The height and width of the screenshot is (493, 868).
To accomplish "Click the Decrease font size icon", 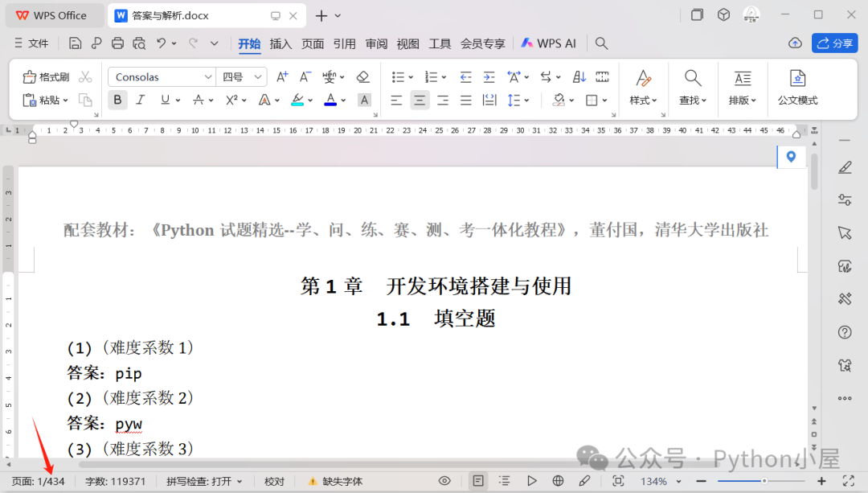I will (305, 77).
